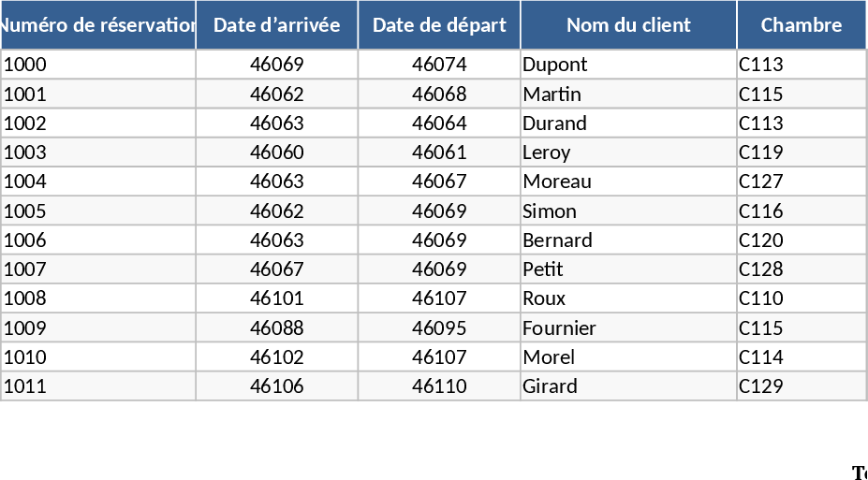Image resolution: width=868 pixels, height=480 pixels.
Task: Select arrival date cell 46088
Action: pyautogui.click(x=277, y=327)
